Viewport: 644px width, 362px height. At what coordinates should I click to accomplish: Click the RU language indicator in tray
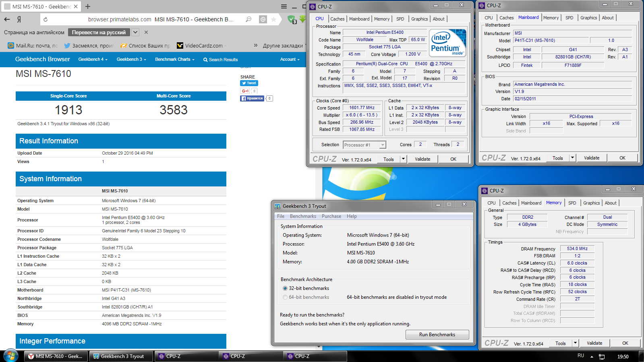[x=580, y=356]
